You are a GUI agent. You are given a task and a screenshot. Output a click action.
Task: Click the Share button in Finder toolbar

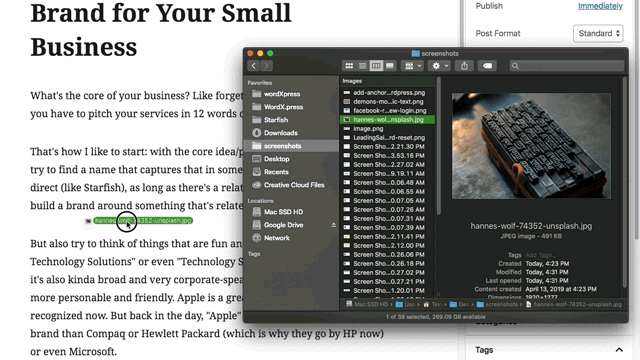point(464,66)
